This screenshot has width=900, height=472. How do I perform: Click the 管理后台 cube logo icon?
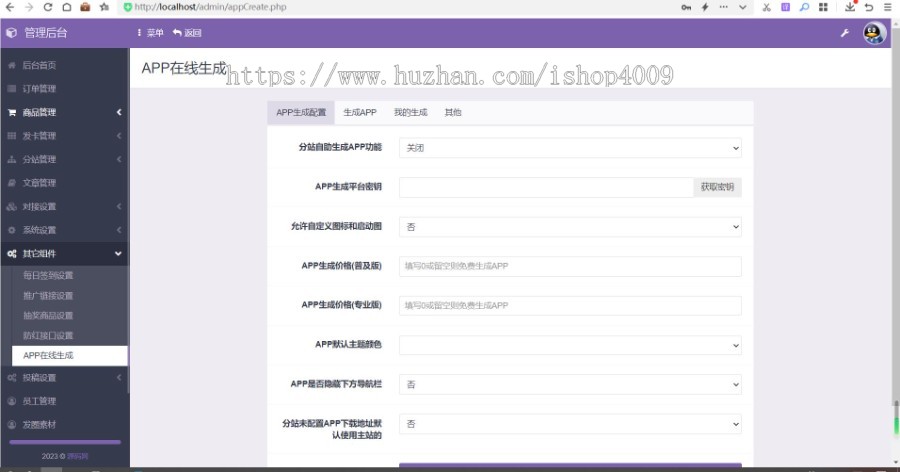point(11,33)
